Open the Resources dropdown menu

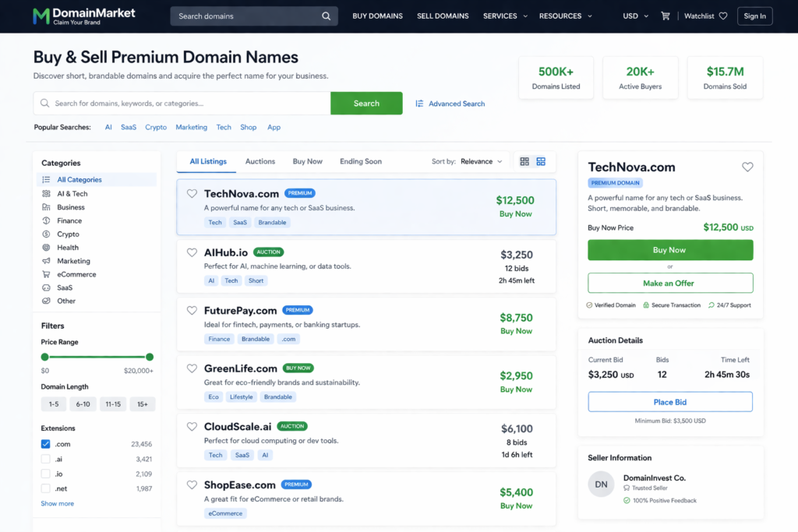566,16
